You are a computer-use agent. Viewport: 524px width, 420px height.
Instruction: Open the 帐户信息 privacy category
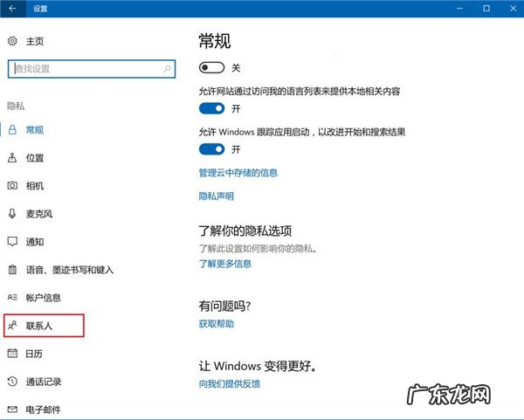[44, 298]
